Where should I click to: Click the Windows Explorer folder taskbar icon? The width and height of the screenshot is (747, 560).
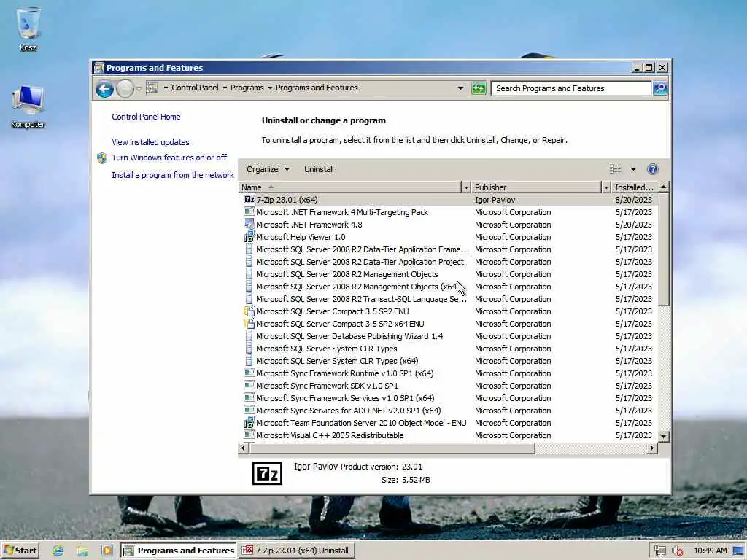click(82, 551)
